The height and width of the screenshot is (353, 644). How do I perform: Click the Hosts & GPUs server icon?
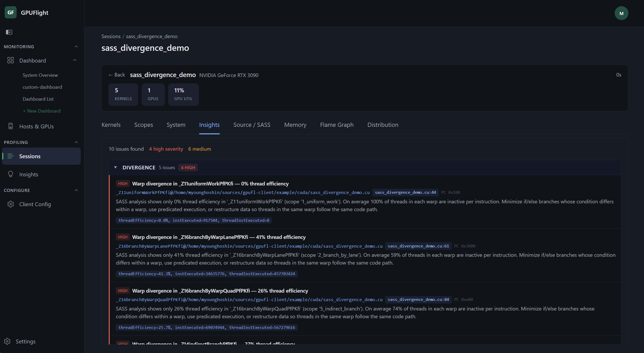[11, 126]
